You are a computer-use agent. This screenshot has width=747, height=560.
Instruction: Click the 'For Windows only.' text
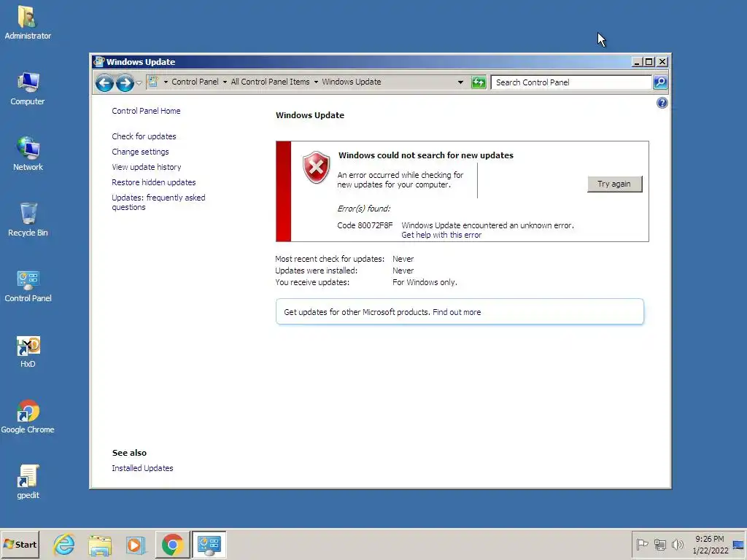pyautogui.click(x=425, y=282)
